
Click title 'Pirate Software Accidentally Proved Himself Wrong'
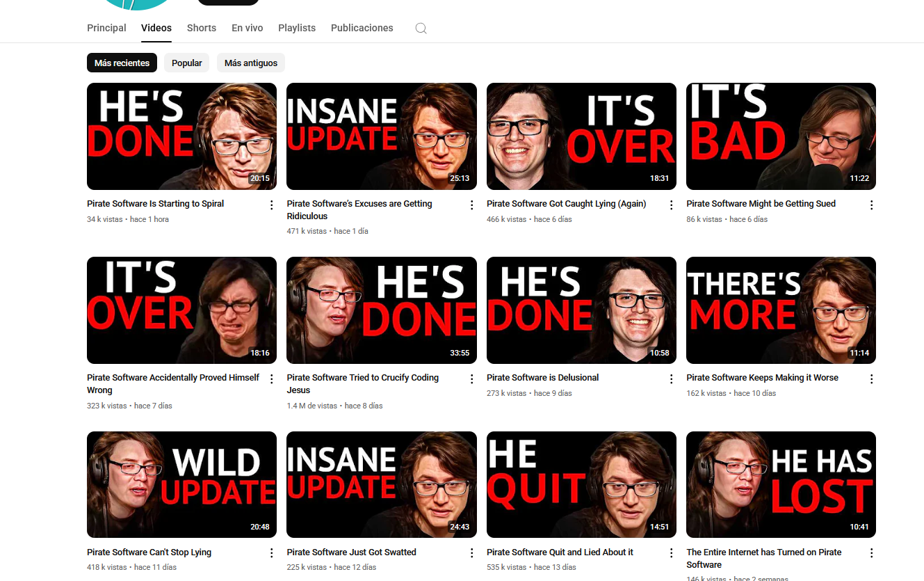click(173, 383)
